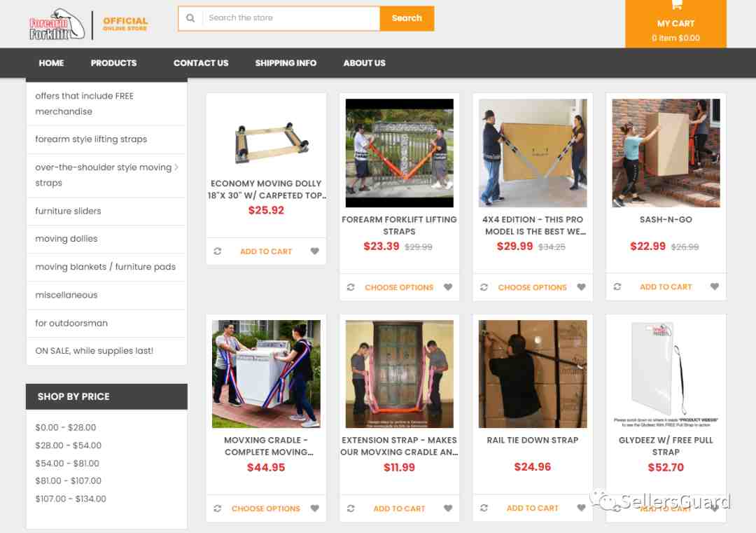Choose options for 4X4 Edition
The width and height of the screenshot is (756, 533).
click(532, 288)
